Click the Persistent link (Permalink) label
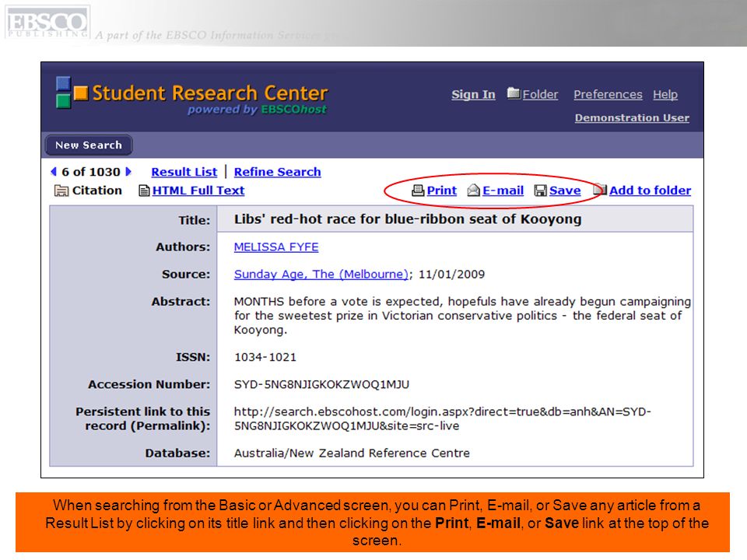747x560 pixels. 143,418
